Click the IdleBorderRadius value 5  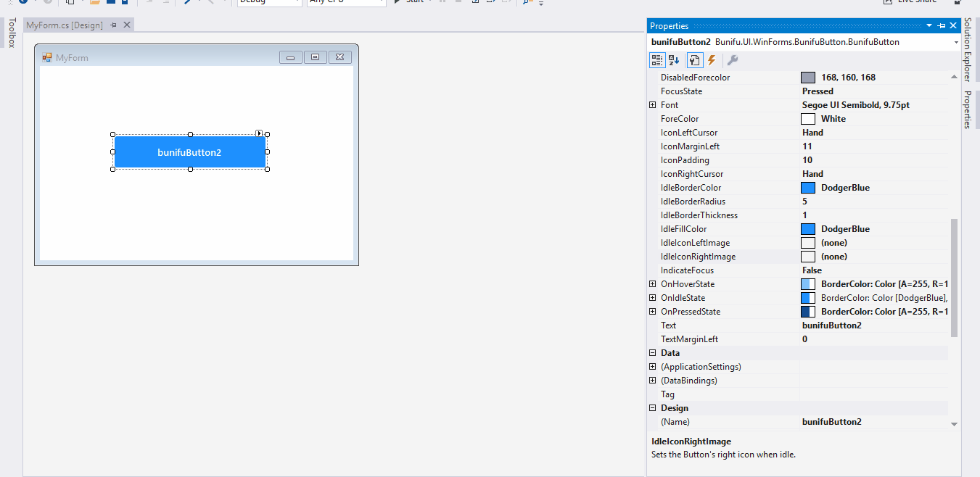tap(804, 202)
